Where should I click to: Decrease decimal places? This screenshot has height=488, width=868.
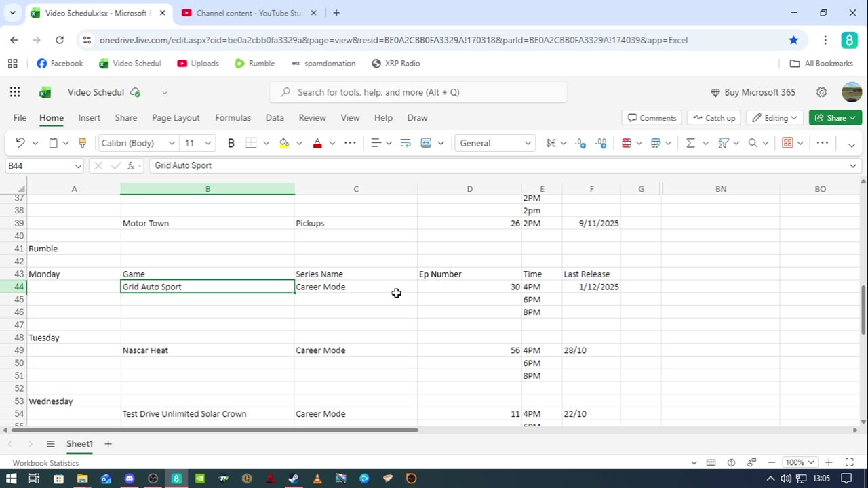click(x=601, y=143)
